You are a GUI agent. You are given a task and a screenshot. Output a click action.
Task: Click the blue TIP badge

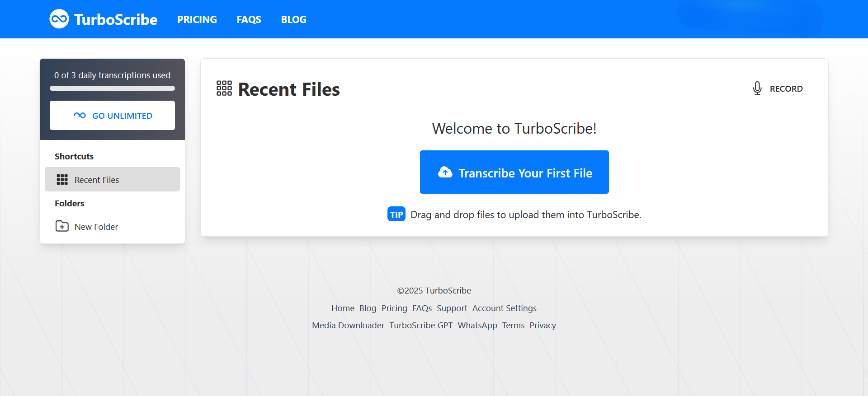point(396,214)
